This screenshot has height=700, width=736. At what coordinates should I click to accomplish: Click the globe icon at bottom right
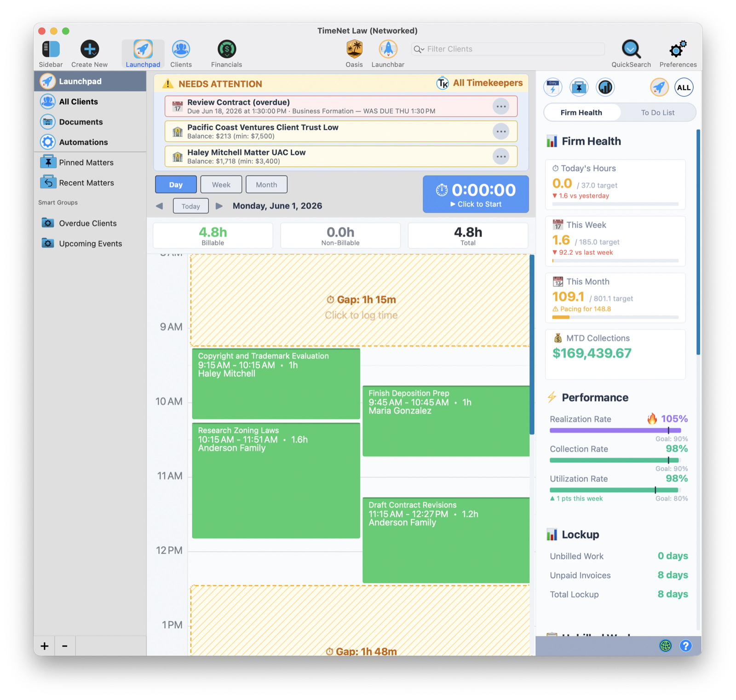pos(665,646)
